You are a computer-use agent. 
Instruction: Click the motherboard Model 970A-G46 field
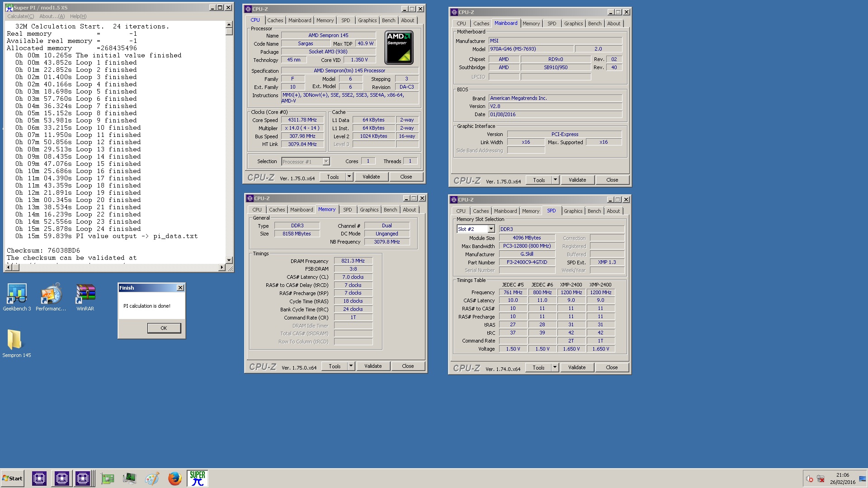tap(531, 49)
